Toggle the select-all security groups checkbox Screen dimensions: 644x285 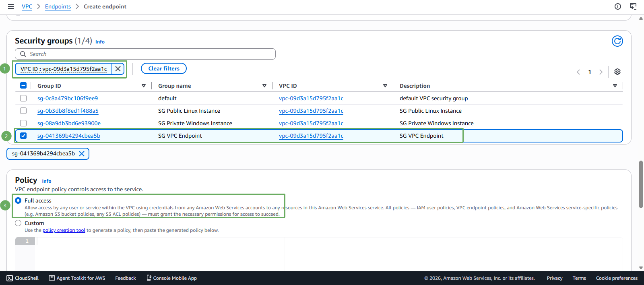tap(23, 85)
